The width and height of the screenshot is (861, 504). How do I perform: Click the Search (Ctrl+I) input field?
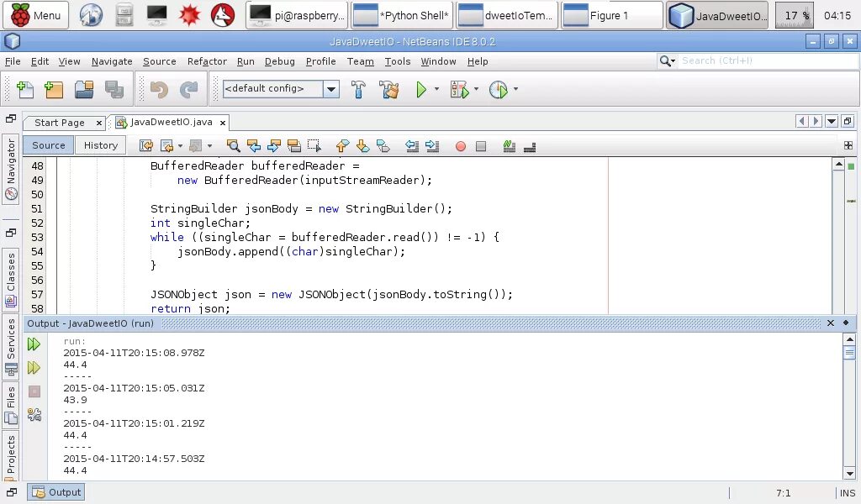(768, 60)
